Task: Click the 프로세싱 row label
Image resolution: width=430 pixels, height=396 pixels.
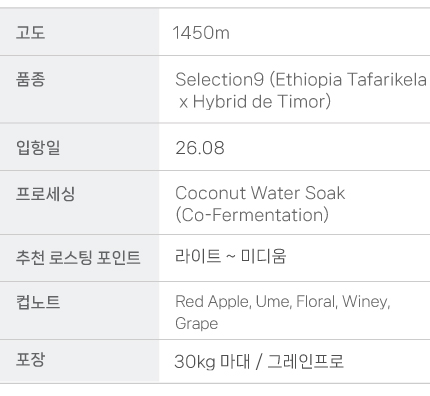Action: pos(45,194)
